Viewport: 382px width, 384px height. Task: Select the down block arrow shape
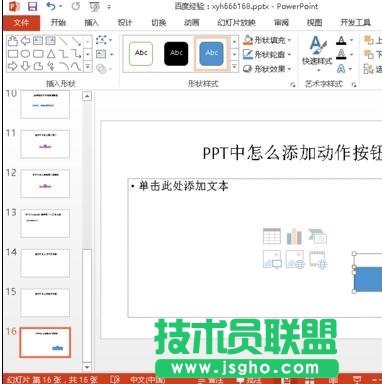coord(25,66)
